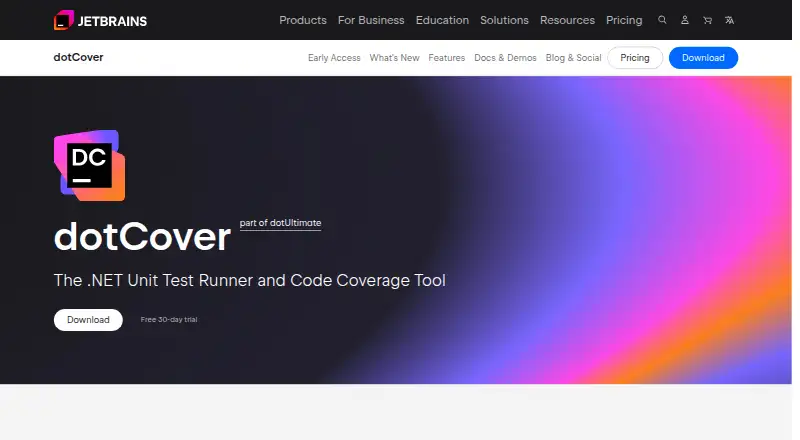Open the Solutions menu

(504, 20)
